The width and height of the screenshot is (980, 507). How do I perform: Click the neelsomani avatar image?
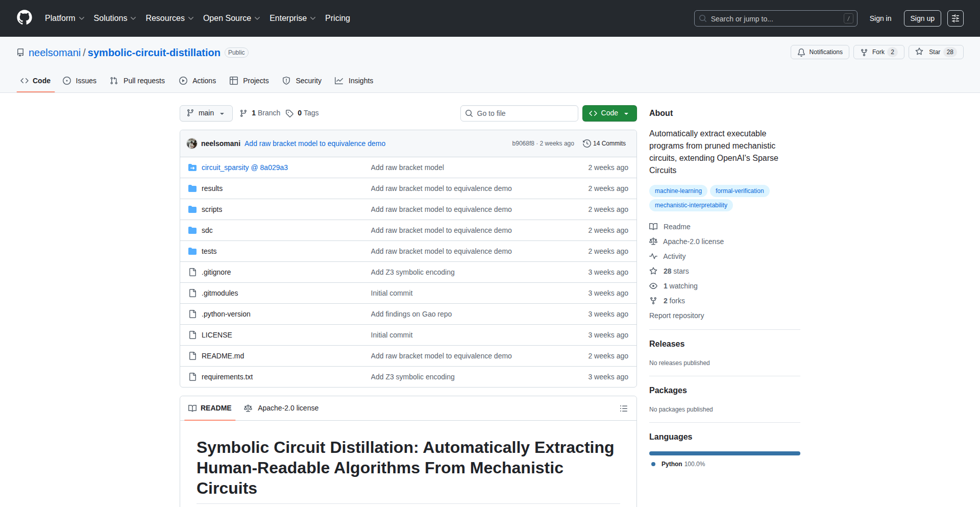point(192,143)
